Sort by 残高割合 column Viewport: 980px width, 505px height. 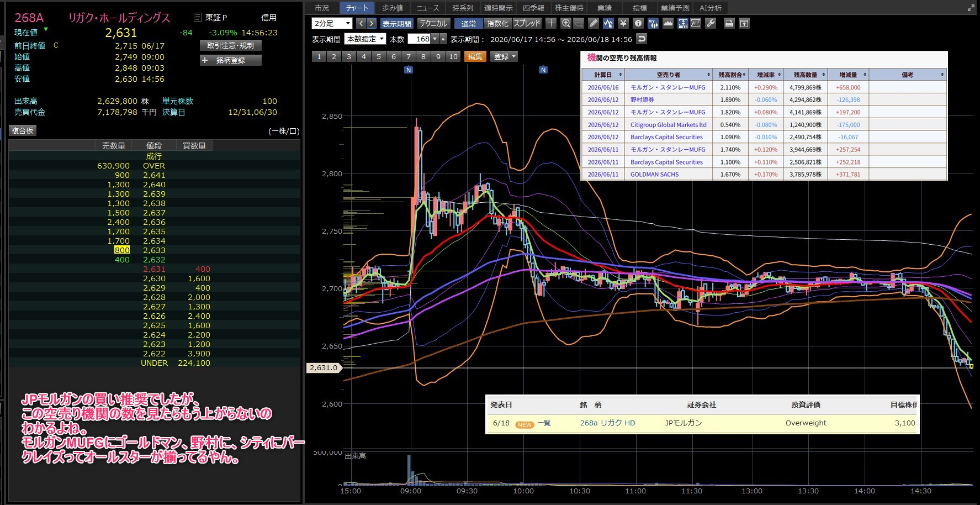[x=730, y=75]
